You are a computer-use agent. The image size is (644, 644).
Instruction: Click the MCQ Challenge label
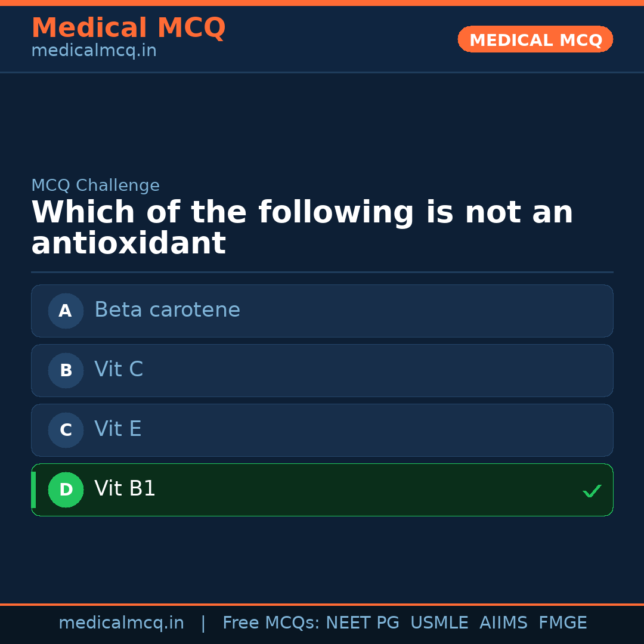[95, 185]
